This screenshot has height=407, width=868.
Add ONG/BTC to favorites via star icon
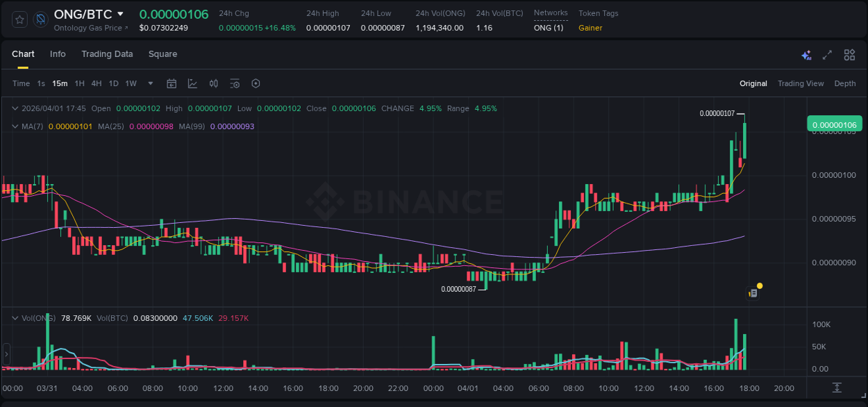click(20, 19)
